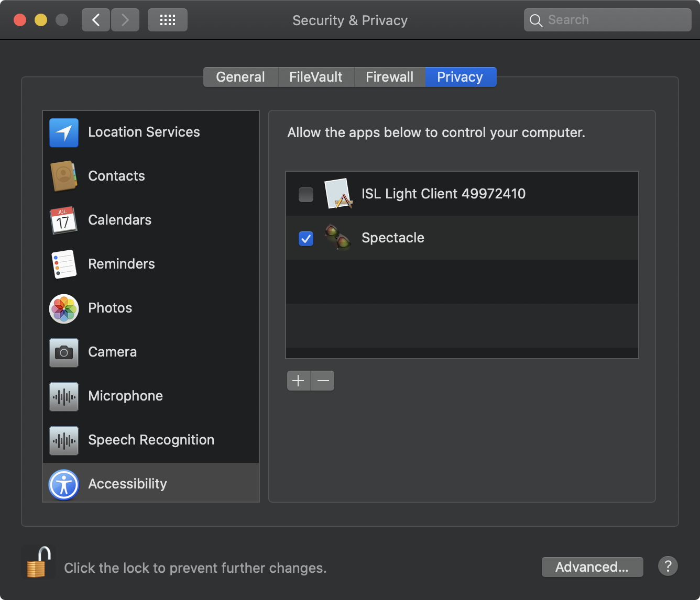Add an app with plus button
Screen dimensions: 700x600
point(299,381)
